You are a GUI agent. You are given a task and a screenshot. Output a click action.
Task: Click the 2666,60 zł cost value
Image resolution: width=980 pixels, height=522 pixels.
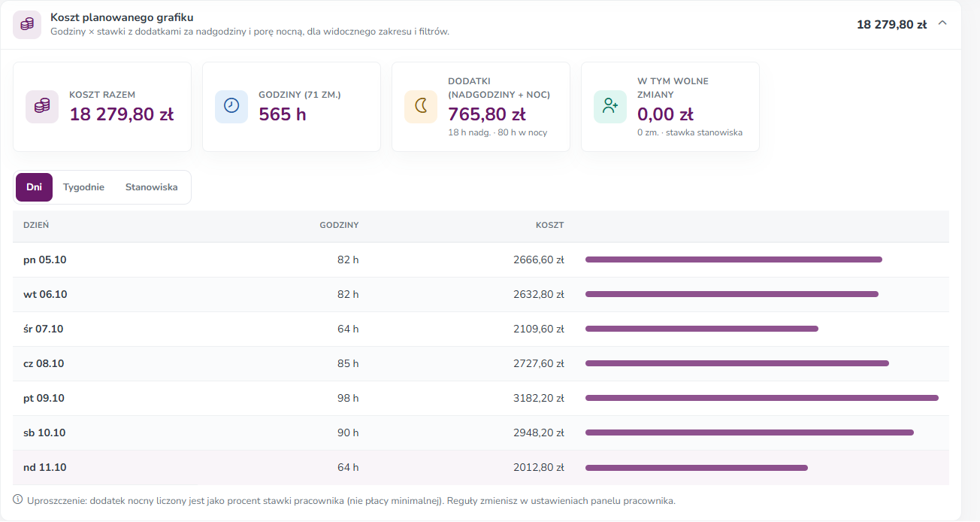539,259
